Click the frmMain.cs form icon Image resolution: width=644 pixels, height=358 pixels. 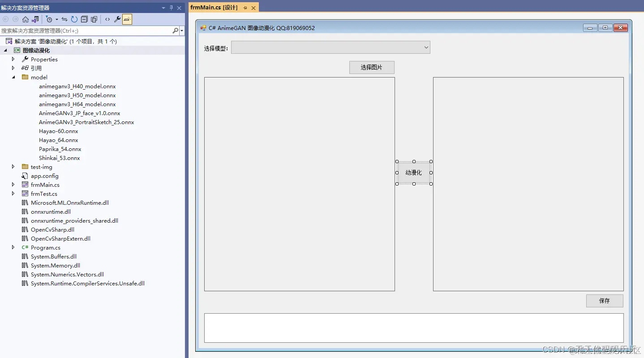(x=25, y=185)
